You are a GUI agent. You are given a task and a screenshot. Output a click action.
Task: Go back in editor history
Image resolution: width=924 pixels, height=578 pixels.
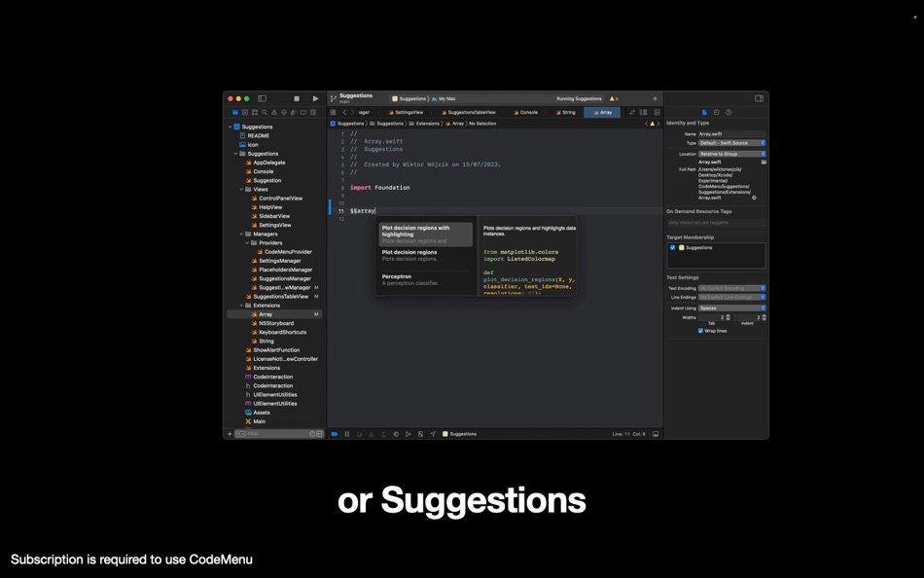tap(344, 112)
